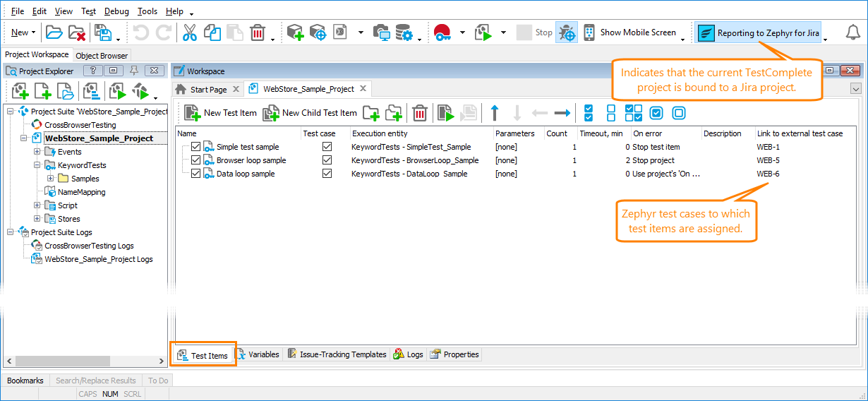The width and height of the screenshot is (868, 401).
Task: Expand the Events tree node
Action: tap(37, 152)
